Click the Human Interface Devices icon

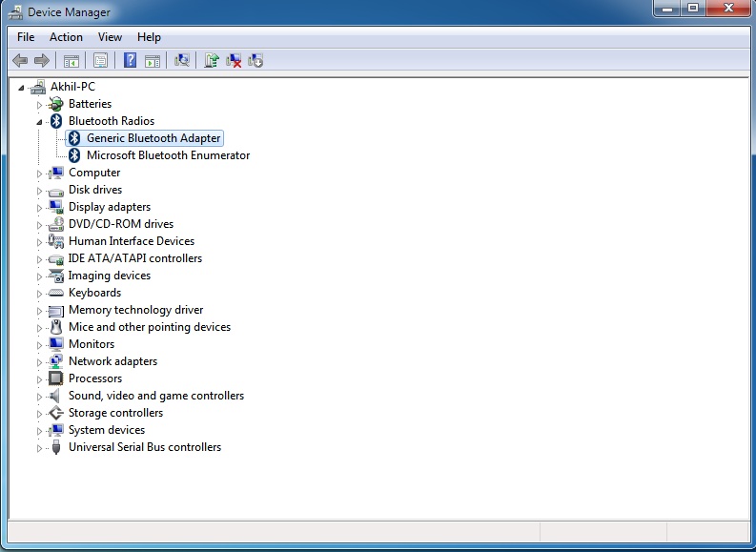click(56, 241)
